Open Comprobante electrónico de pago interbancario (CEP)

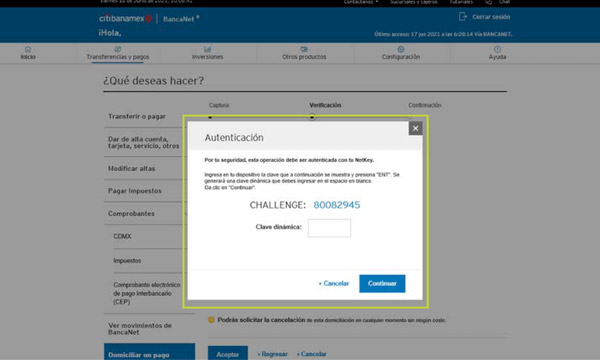click(x=147, y=293)
